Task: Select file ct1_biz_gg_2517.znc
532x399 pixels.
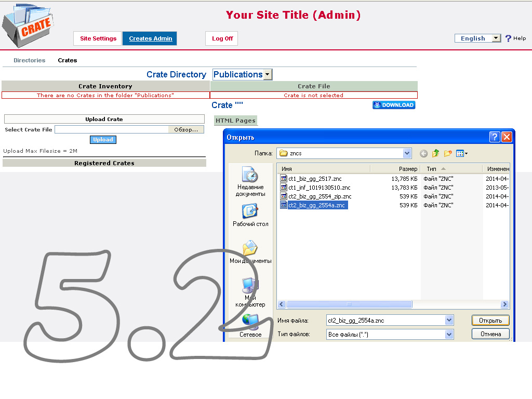Action: click(315, 179)
